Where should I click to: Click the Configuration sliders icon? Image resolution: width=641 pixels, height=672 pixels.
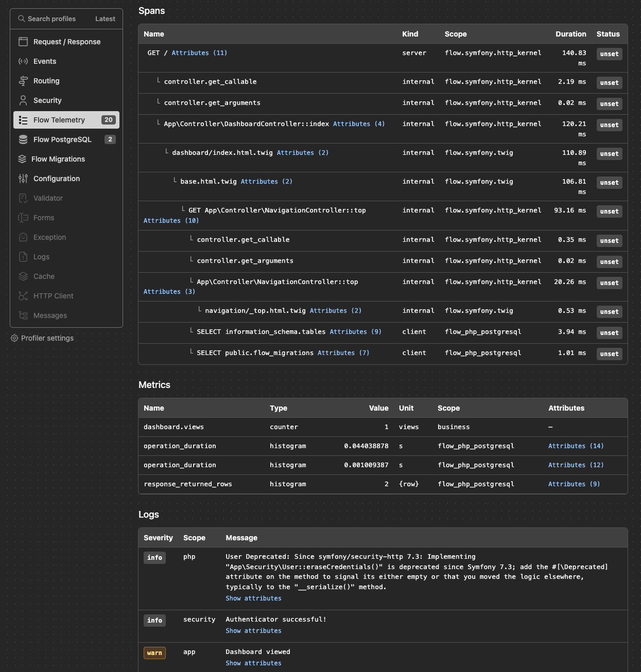click(23, 179)
